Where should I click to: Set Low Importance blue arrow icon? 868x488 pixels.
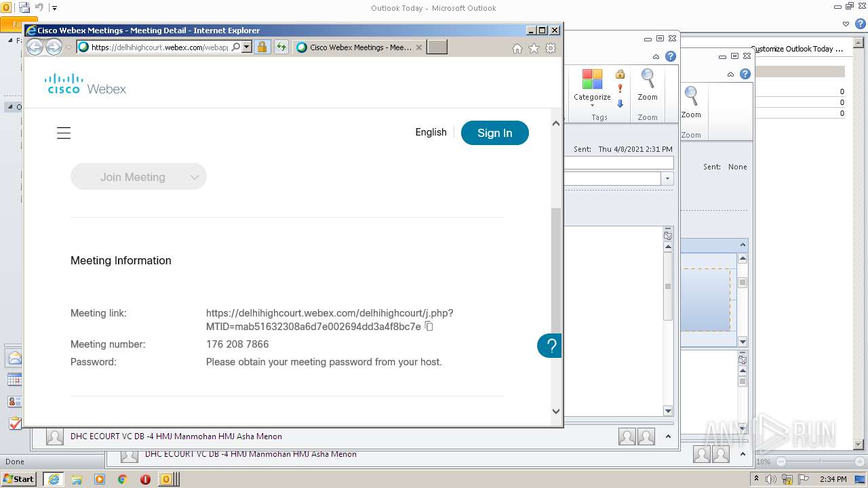pyautogui.click(x=620, y=104)
